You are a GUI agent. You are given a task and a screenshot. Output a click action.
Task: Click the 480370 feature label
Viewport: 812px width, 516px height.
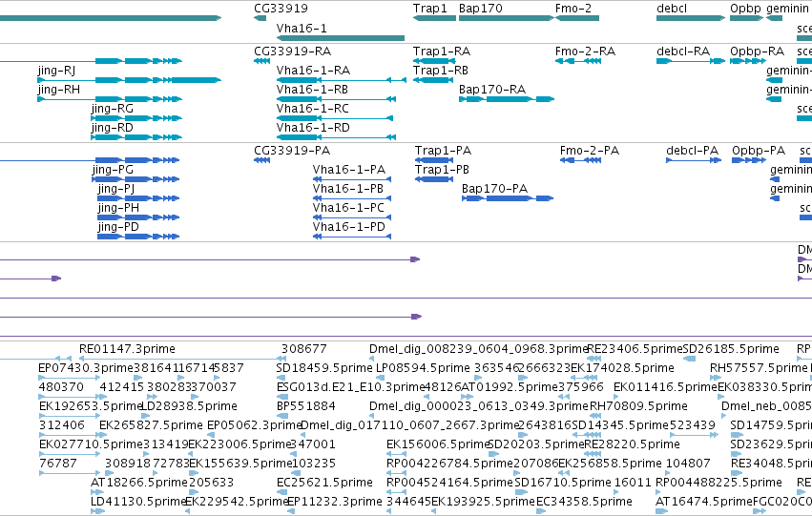(61, 387)
